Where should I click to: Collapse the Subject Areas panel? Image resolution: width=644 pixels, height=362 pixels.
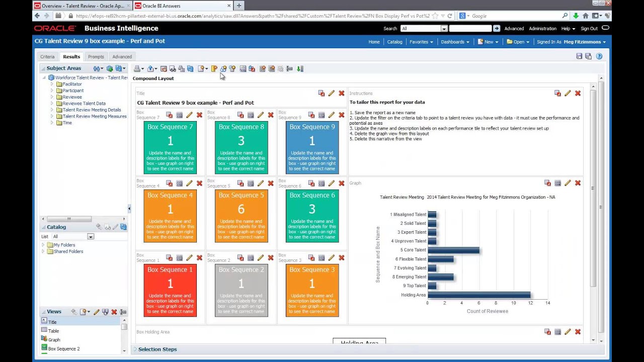pos(43,68)
